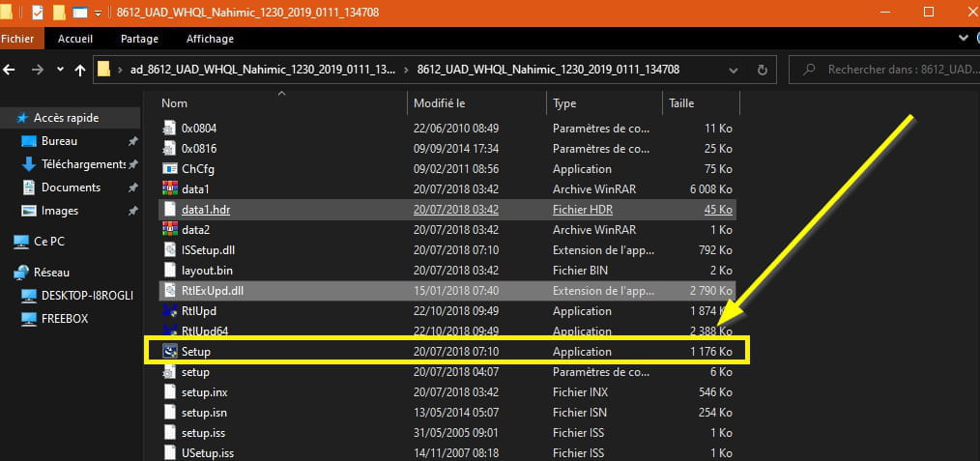This screenshot has width=980, height=461.
Task: Select the ISSetup.dll file icon
Action: (x=169, y=250)
